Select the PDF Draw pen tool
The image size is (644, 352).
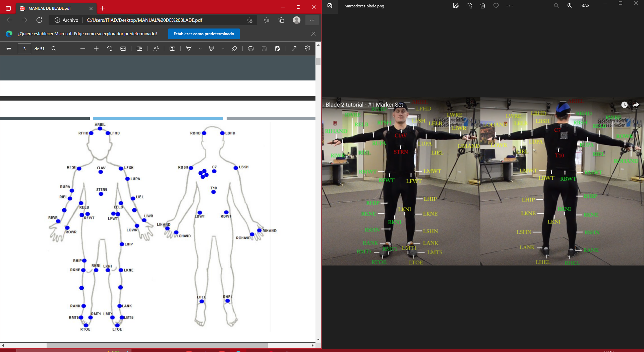[x=189, y=49]
